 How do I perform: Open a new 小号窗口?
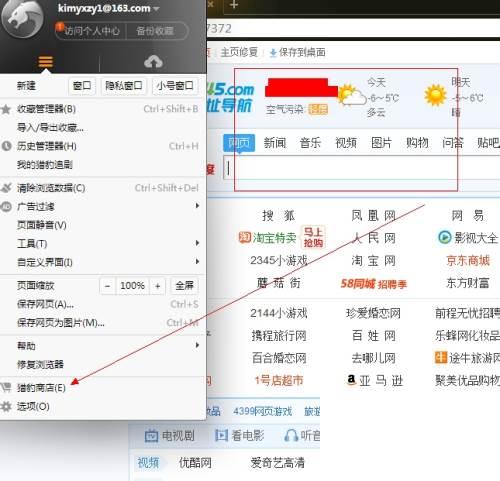tap(175, 86)
